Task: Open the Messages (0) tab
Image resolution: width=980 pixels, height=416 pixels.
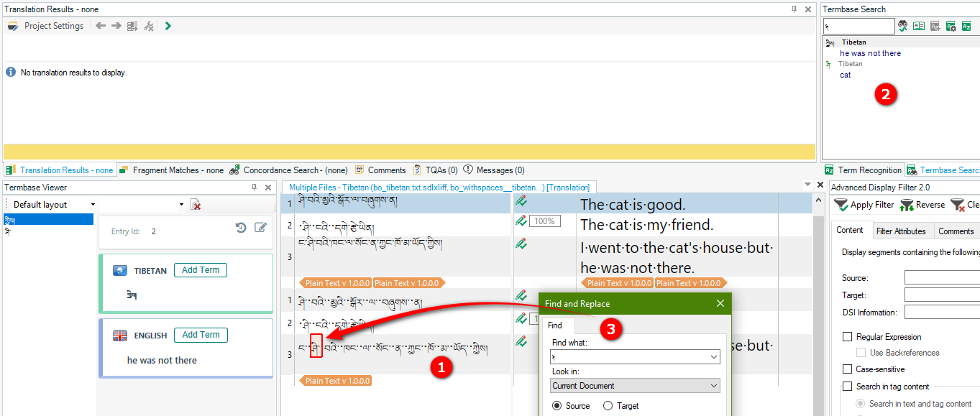Action: coord(494,170)
